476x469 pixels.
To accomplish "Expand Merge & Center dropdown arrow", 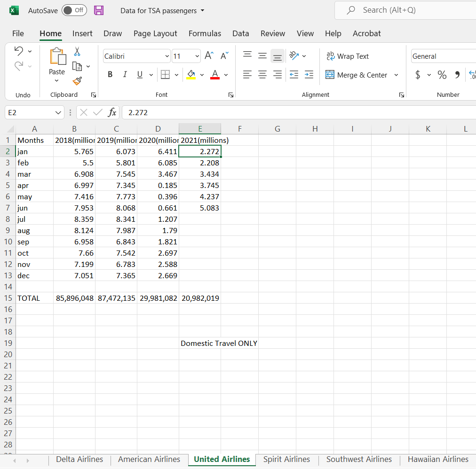I will point(396,75).
